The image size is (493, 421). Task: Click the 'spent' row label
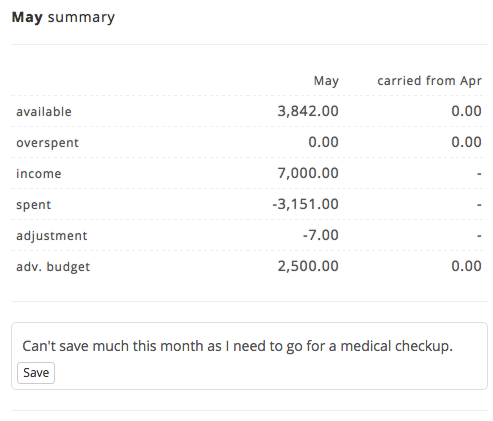34,205
